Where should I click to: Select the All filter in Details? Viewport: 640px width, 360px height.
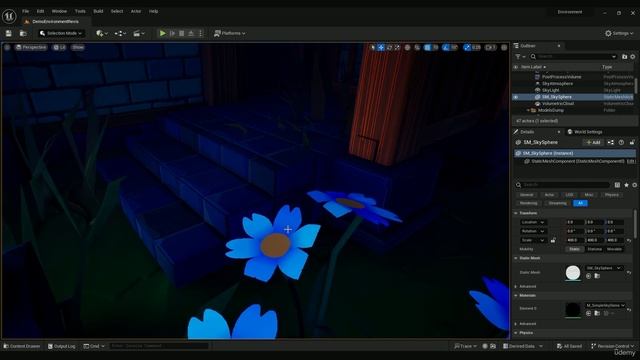click(580, 203)
